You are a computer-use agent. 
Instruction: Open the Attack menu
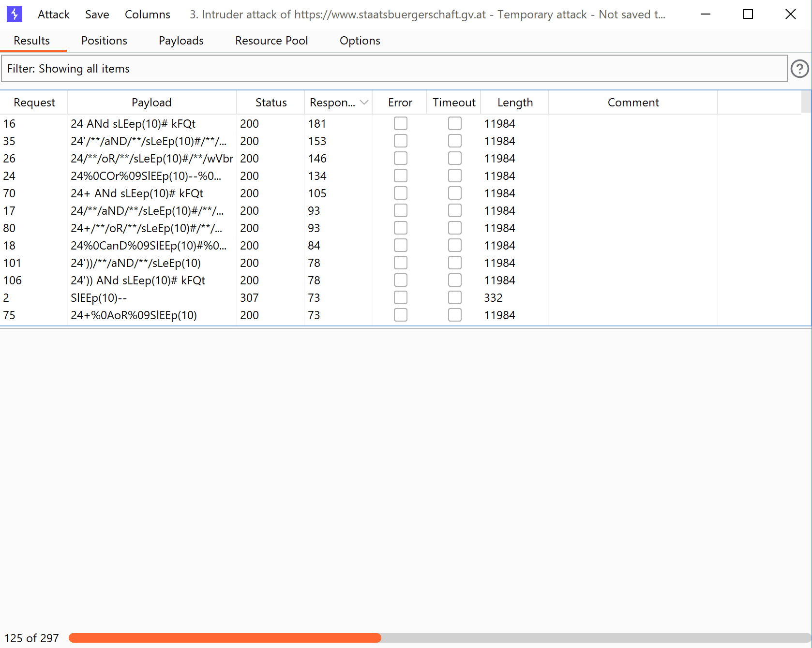click(54, 15)
